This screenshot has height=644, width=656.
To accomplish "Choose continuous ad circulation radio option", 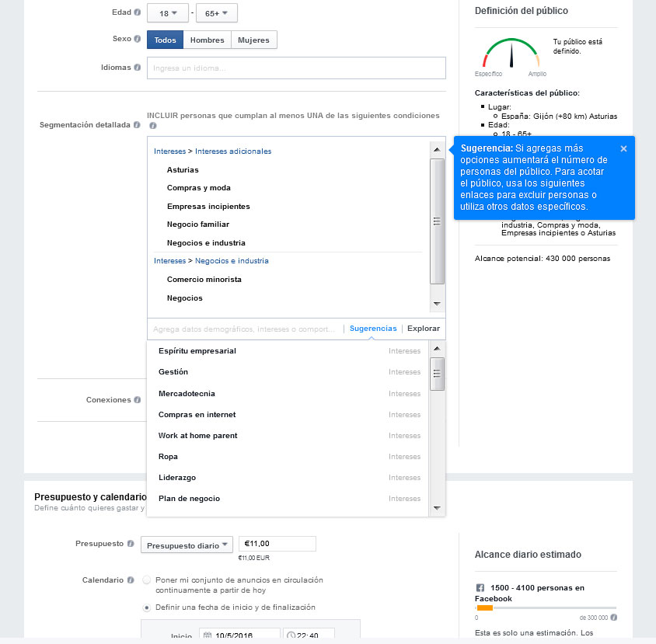I will click(147, 580).
